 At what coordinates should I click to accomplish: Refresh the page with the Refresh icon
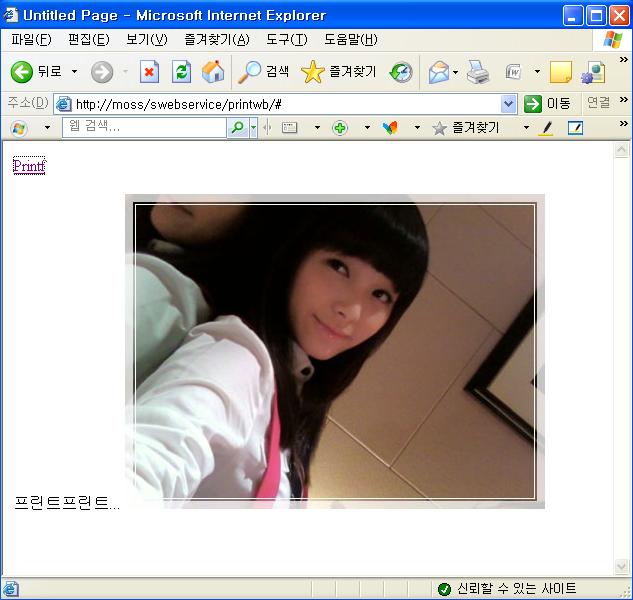181,72
